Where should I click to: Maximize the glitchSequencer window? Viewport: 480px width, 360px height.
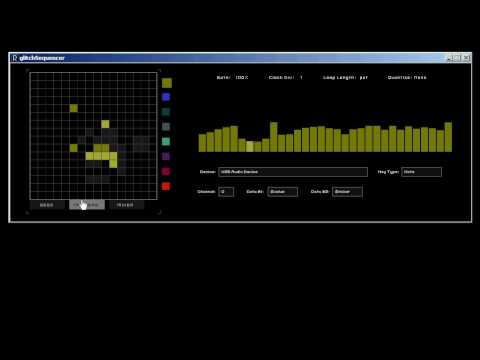tap(458, 58)
